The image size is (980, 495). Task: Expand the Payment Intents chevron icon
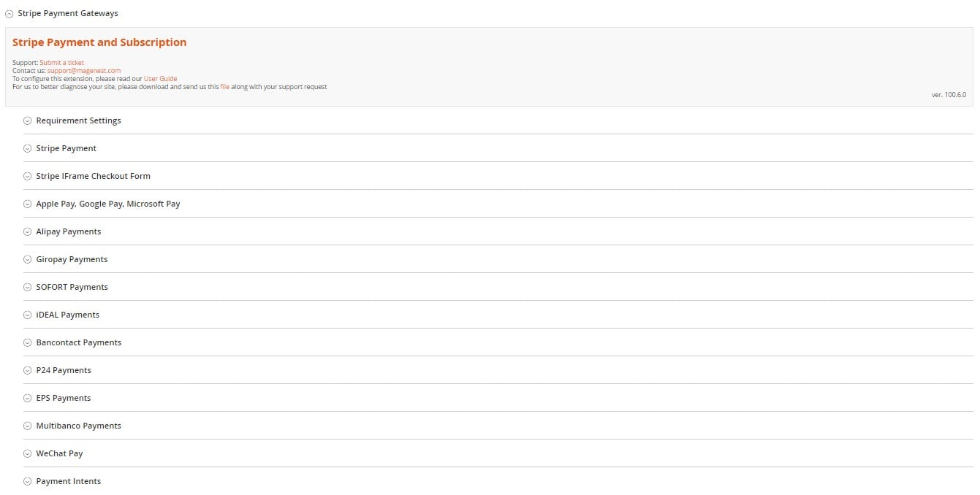click(x=28, y=482)
